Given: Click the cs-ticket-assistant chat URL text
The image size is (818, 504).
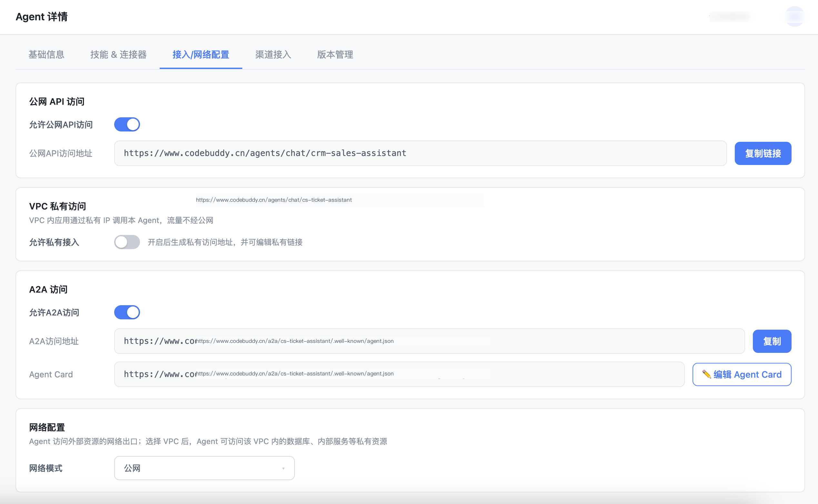Looking at the screenshot, I should coord(274,200).
